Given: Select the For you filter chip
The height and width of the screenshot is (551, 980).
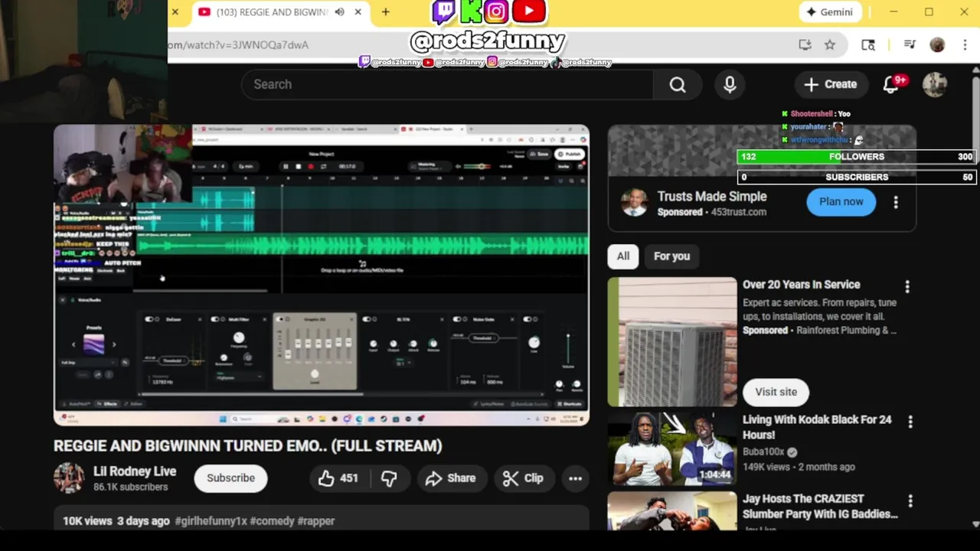Looking at the screenshot, I should pos(671,256).
